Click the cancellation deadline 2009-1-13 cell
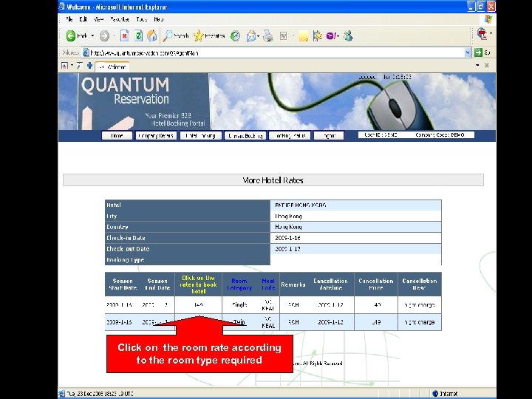532x399 pixels. pos(330,322)
